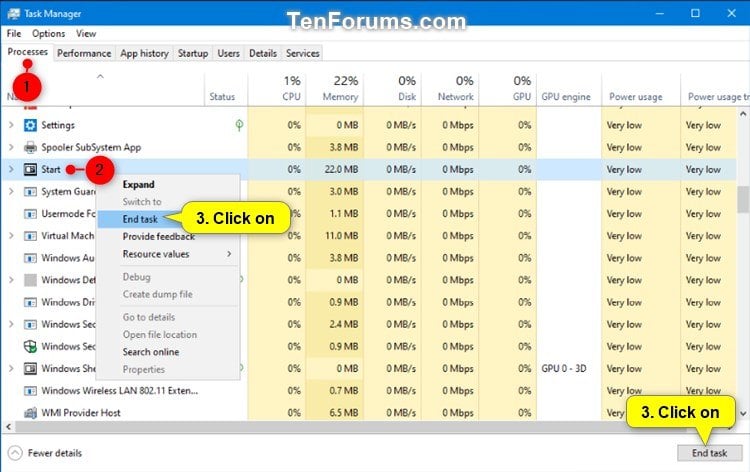Click the Fewer details link
The width and height of the screenshot is (750, 472).
pyautogui.click(x=55, y=453)
